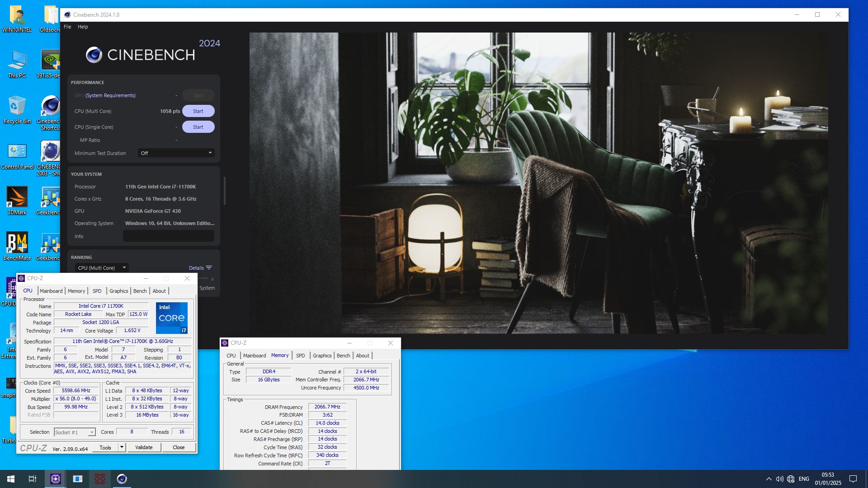Click the Info input field

click(x=169, y=236)
